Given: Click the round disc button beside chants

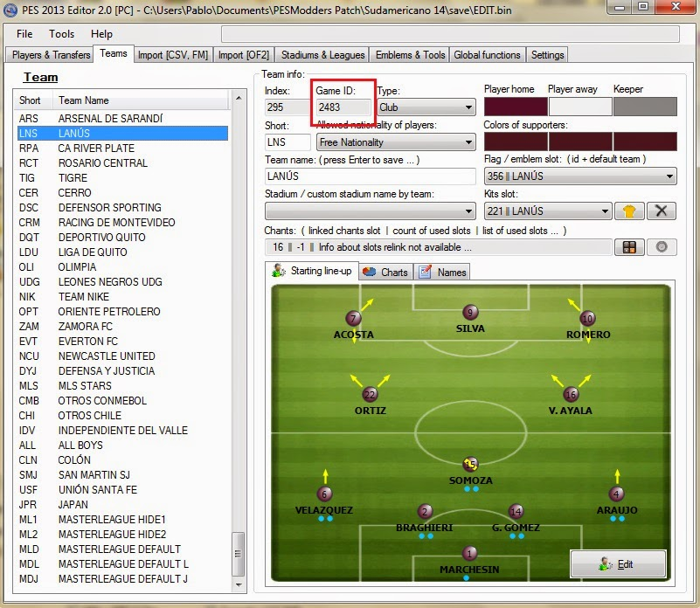Looking at the screenshot, I should 662,247.
